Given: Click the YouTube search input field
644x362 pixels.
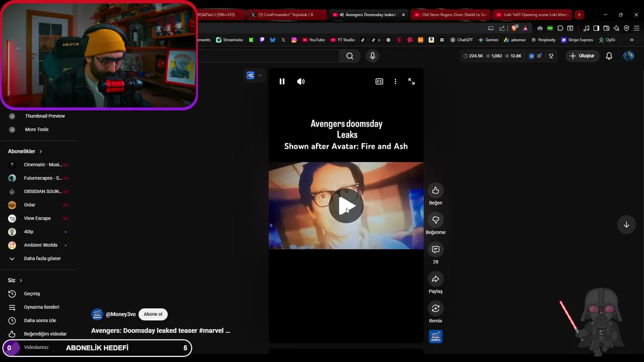Looking at the screenshot, I should (x=269, y=56).
